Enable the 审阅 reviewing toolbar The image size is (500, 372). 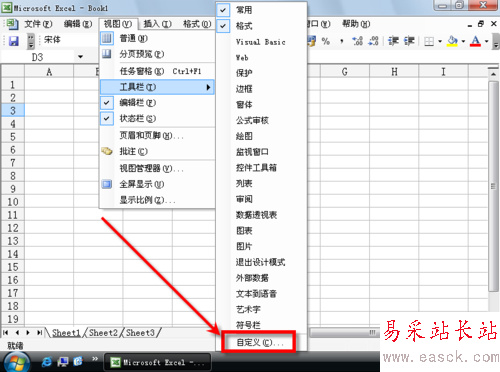click(x=261, y=199)
